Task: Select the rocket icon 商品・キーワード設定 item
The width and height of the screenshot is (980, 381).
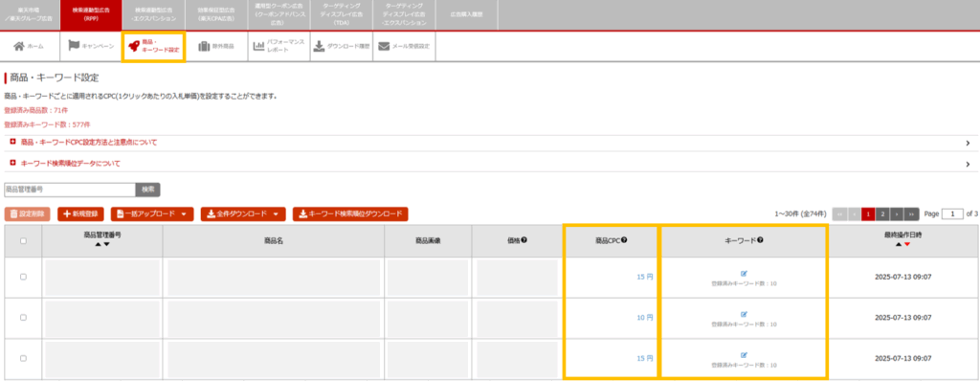Action: 154,46
